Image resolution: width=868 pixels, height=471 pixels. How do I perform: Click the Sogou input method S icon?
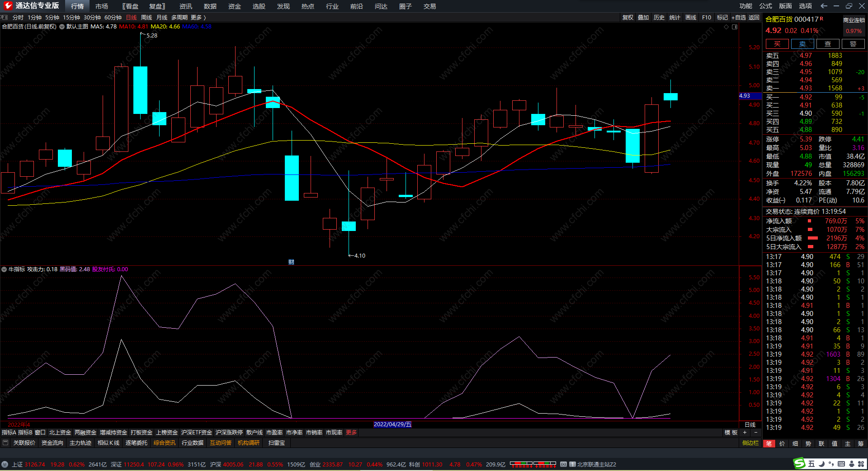point(800,463)
